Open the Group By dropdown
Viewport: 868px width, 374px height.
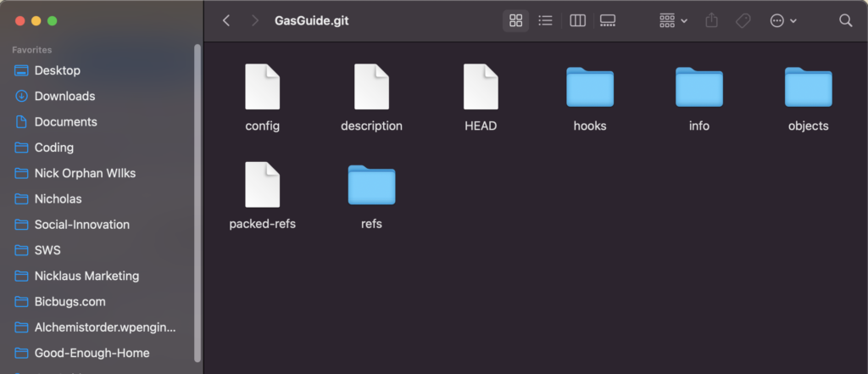click(x=673, y=20)
